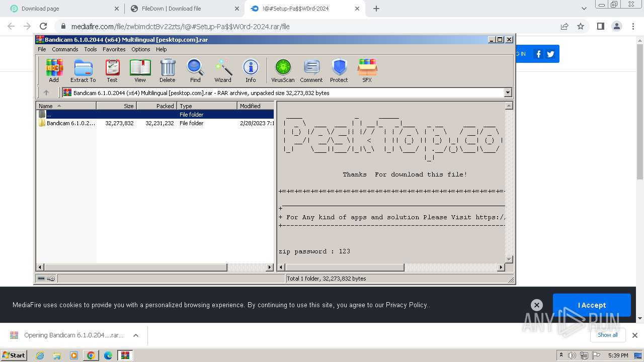The image size is (644, 362).
Task: Open the Commands menu
Action: tap(65, 49)
